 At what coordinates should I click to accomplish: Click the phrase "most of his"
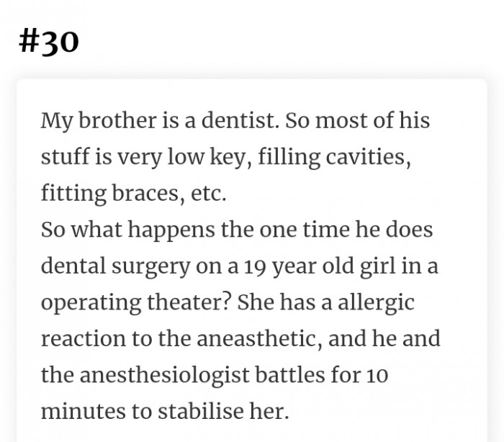[x=372, y=120]
